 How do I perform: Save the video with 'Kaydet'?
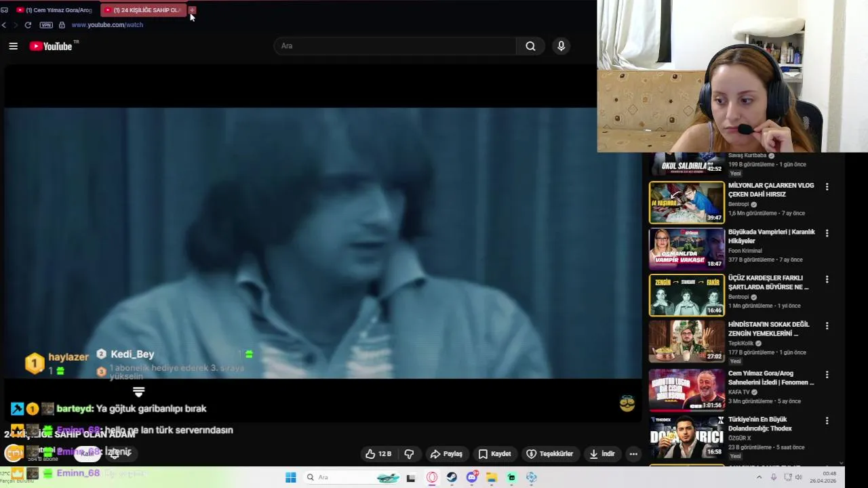(494, 454)
